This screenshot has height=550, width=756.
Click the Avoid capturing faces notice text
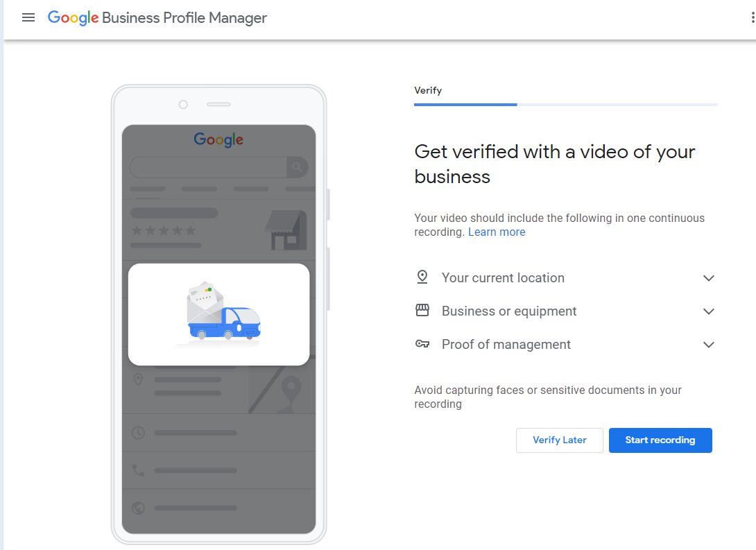(x=548, y=397)
